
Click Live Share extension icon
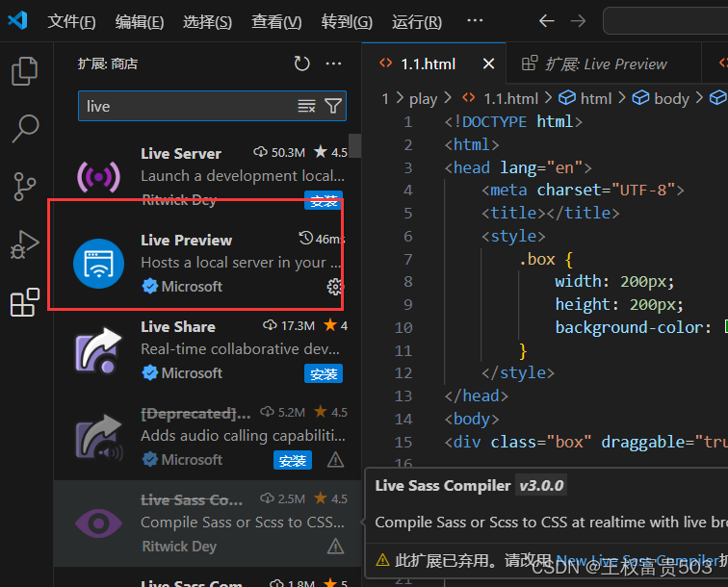(98, 350)
